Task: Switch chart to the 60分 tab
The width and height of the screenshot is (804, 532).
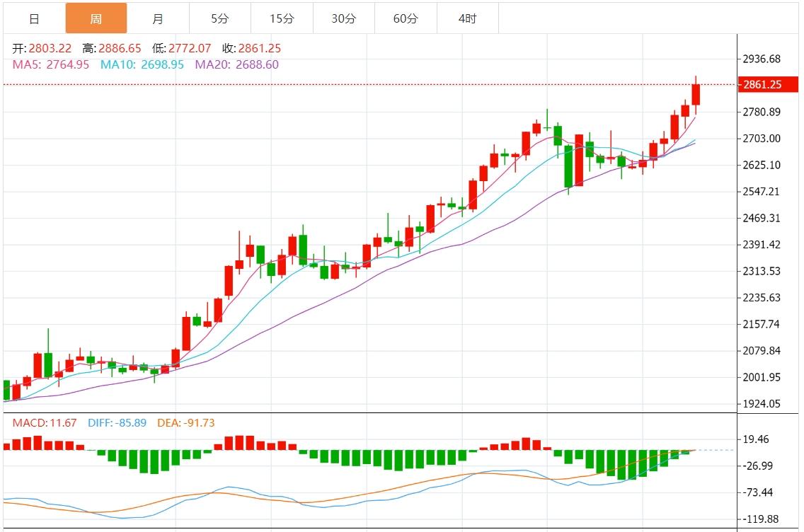Action: 406,18
